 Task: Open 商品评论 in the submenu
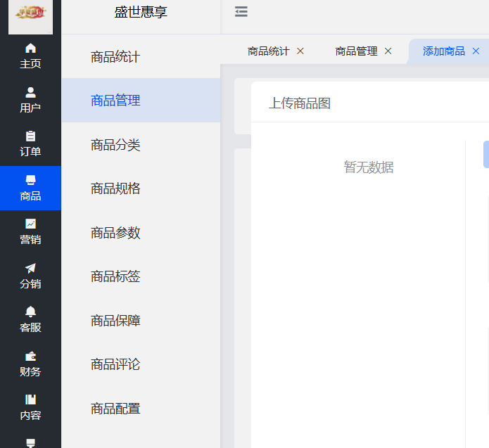click(x=141, y=364)
